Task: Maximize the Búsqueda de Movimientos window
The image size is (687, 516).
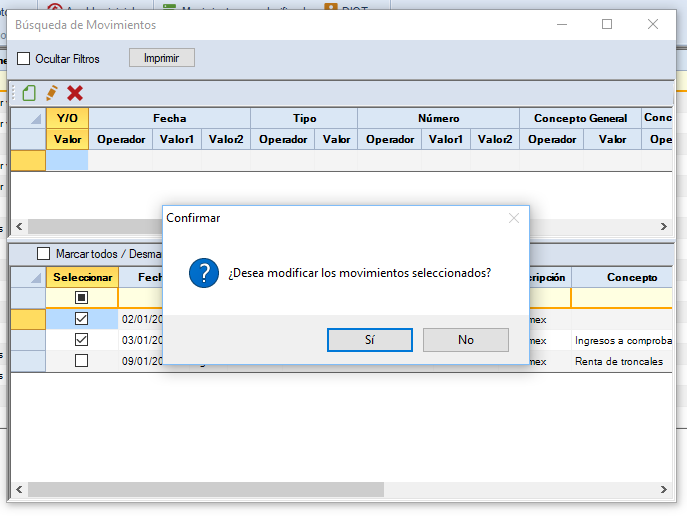Action: point(607,24)
